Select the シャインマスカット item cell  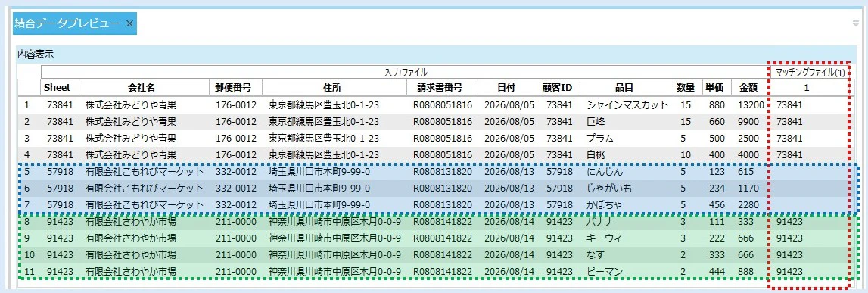click(627, 104)
